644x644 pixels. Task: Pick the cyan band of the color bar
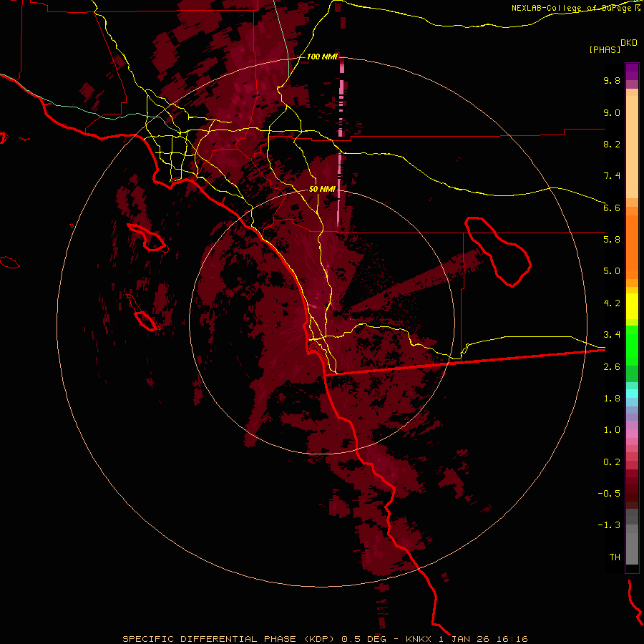(x=632, y=394)
